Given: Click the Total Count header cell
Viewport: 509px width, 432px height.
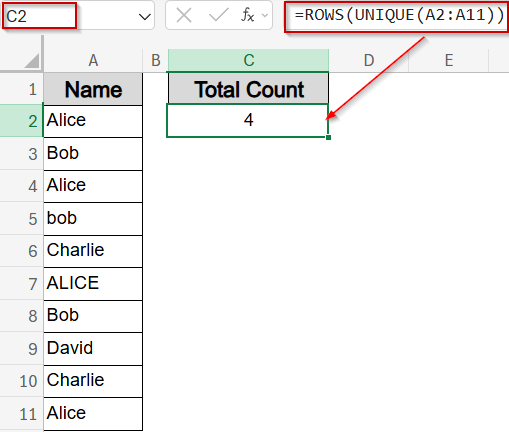Looking at the screenshot, I should coord(249,89).
